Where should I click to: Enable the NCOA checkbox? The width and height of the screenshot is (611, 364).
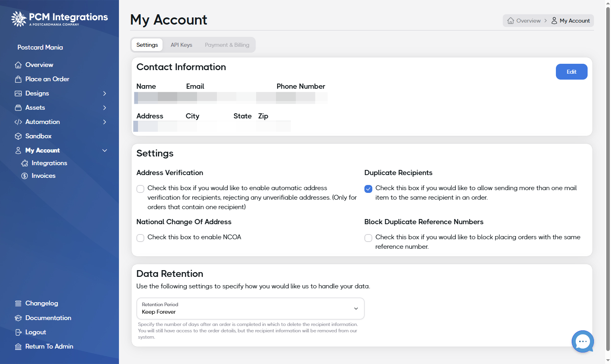(x=140, y=238)
